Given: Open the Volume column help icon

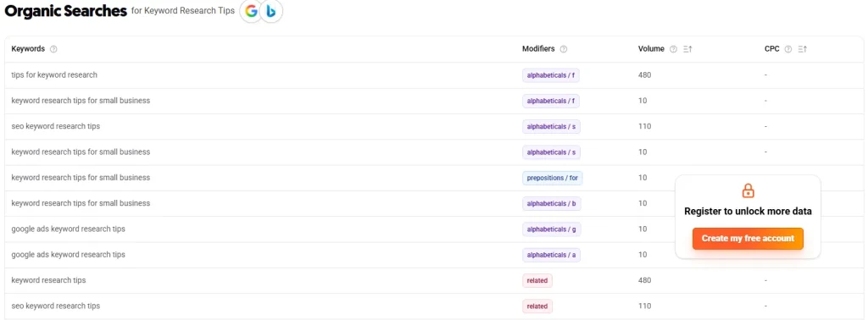Looking at the screenshot, I should click(x=673, y=48).
